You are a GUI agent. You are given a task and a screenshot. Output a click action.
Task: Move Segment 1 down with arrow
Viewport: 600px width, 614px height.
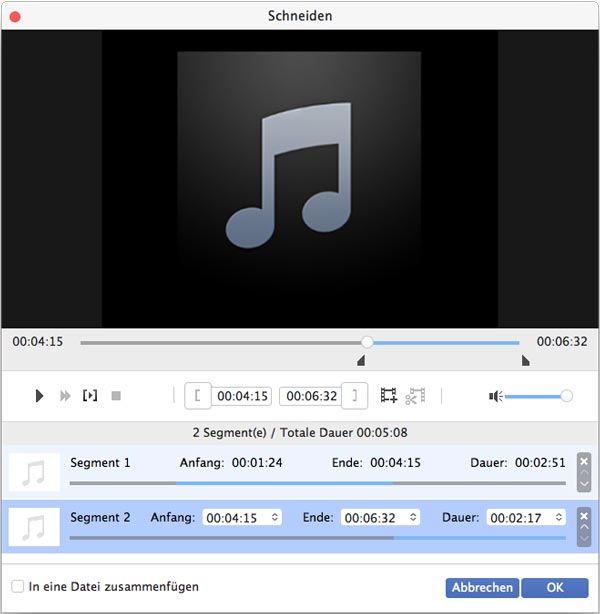[584, 484]
